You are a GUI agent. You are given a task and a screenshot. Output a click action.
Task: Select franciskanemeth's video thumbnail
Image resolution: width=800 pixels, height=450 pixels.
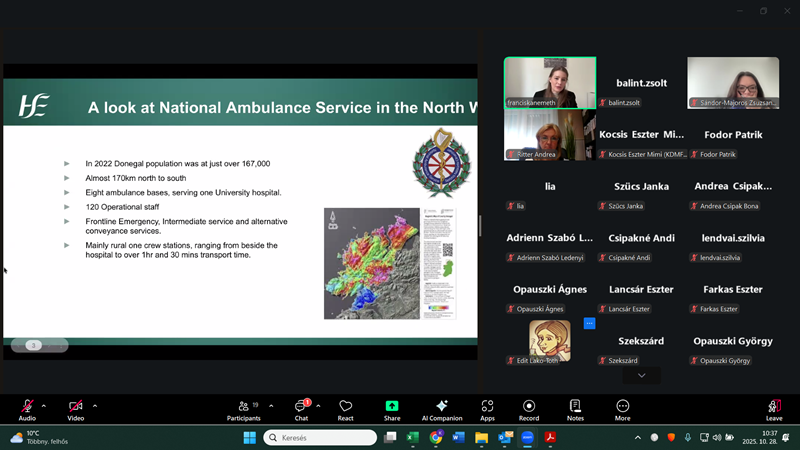tap(549, 82)
